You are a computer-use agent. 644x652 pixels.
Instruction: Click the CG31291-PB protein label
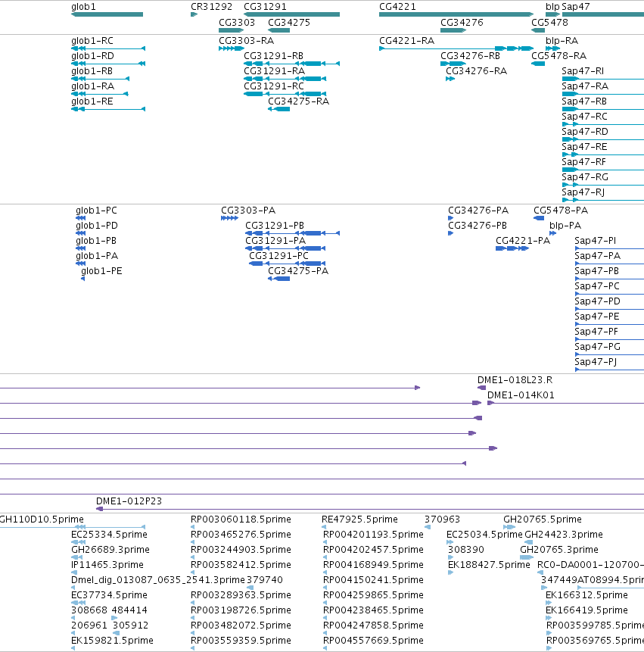274,226
